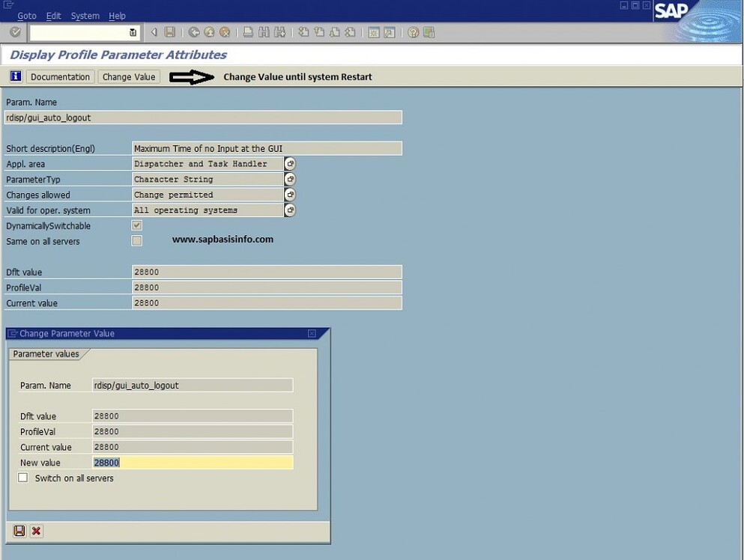Open value help for Appl. area field
The image size is (744, 560).
[289, 163]
